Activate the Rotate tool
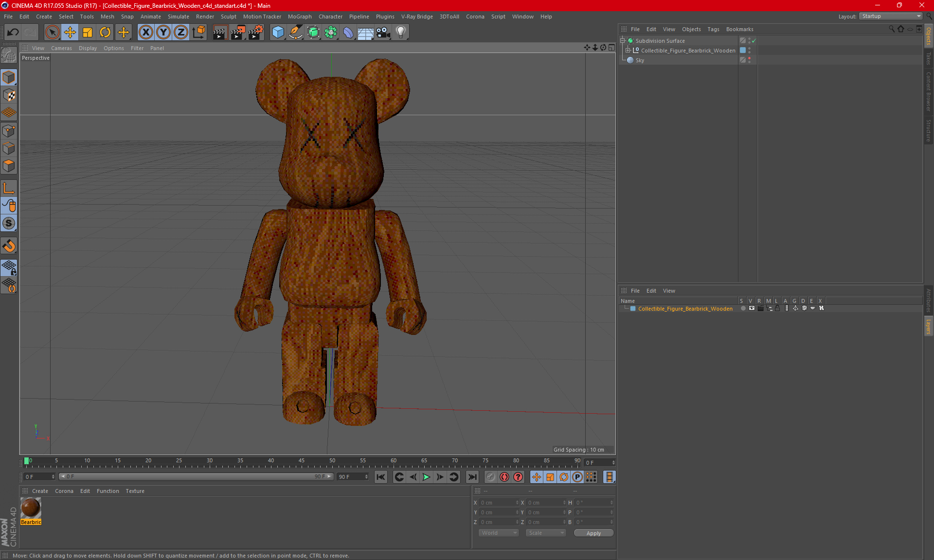 click(105, 32)
